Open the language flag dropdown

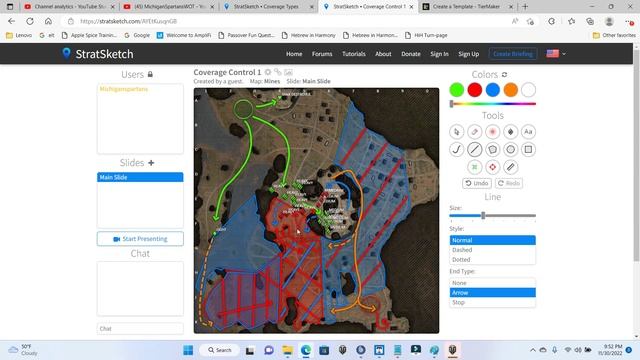tap(556, 54)
